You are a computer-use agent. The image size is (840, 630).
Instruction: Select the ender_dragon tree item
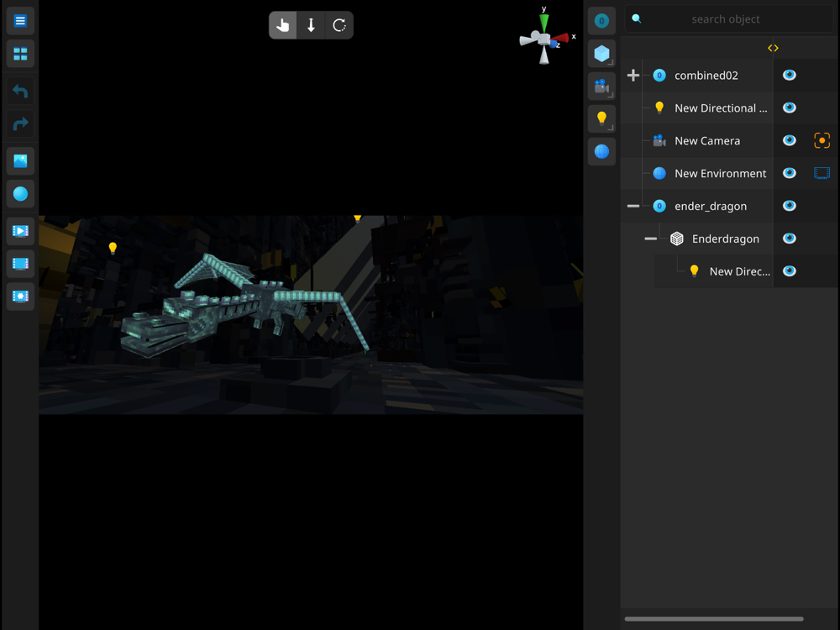point(711,207)
